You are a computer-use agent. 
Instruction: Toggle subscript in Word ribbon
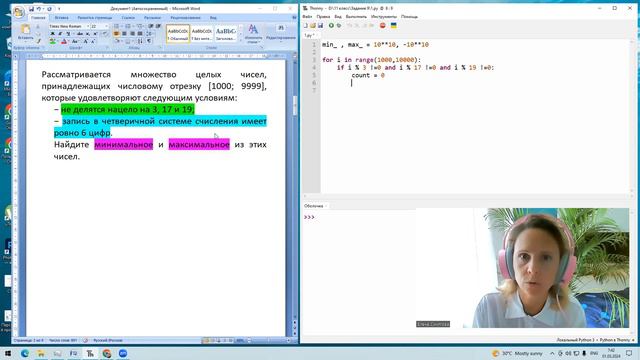coord(88,33)
